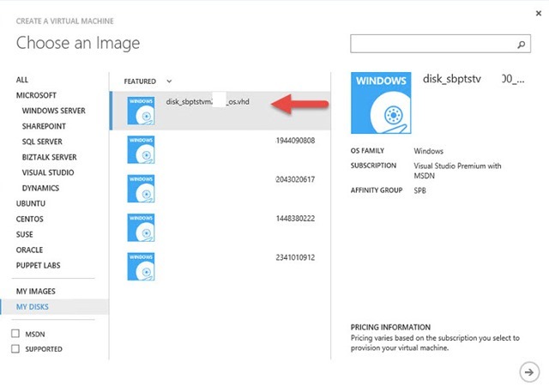This screenshot has width=549, height=392.
Task: Show CentOS images
Action: click(x=30, y=219)
